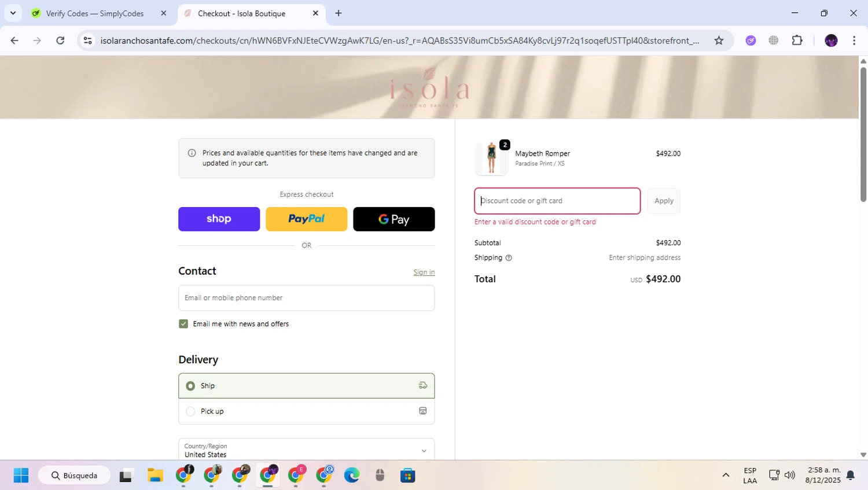The width and height of the screenshot is (868, 490).
Task: Show hidden system tray icons
Action: (x=726, y=476)
